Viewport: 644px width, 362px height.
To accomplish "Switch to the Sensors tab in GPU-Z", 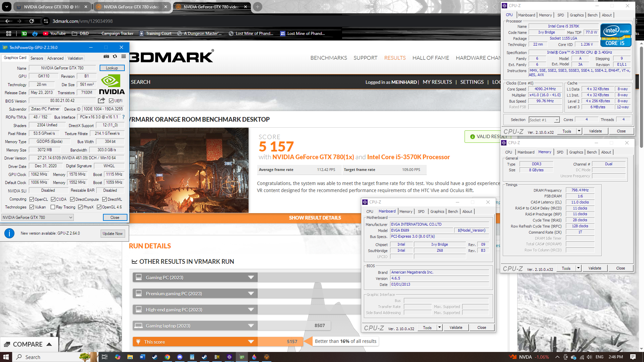I will (x=37, y=58).
